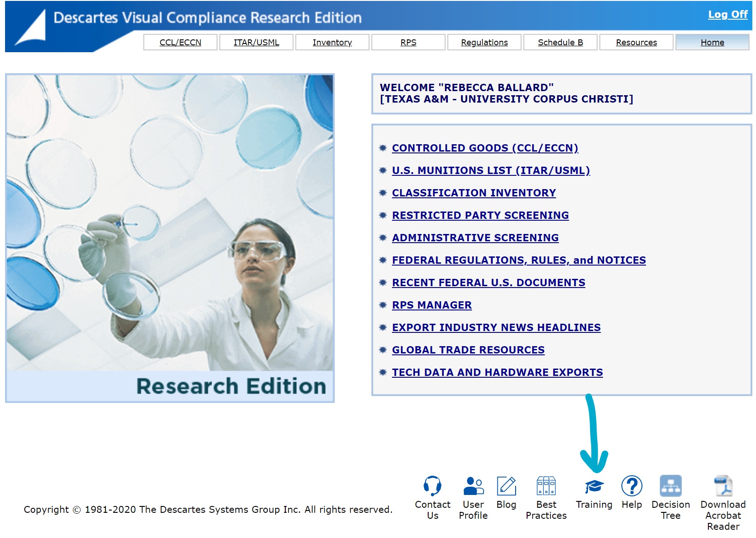Open the Best Practices binders icon
The height and width of the screenshot is (538, 756).
click(546, 486)
